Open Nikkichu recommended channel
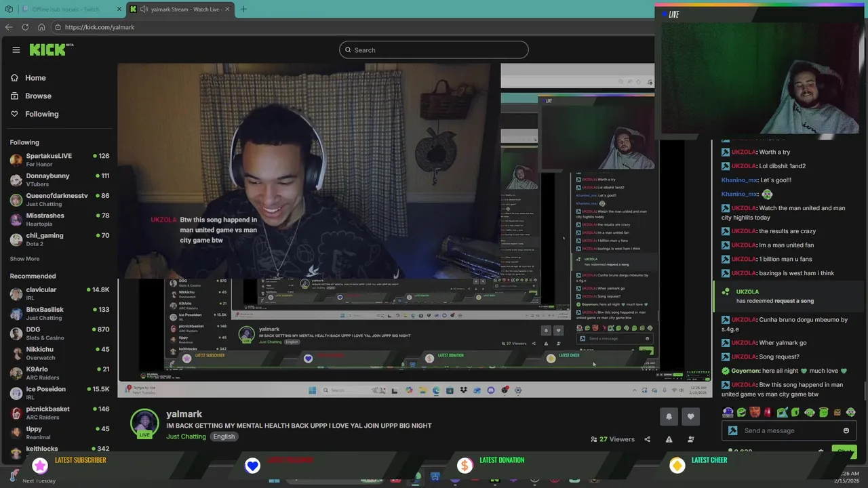 60,353
